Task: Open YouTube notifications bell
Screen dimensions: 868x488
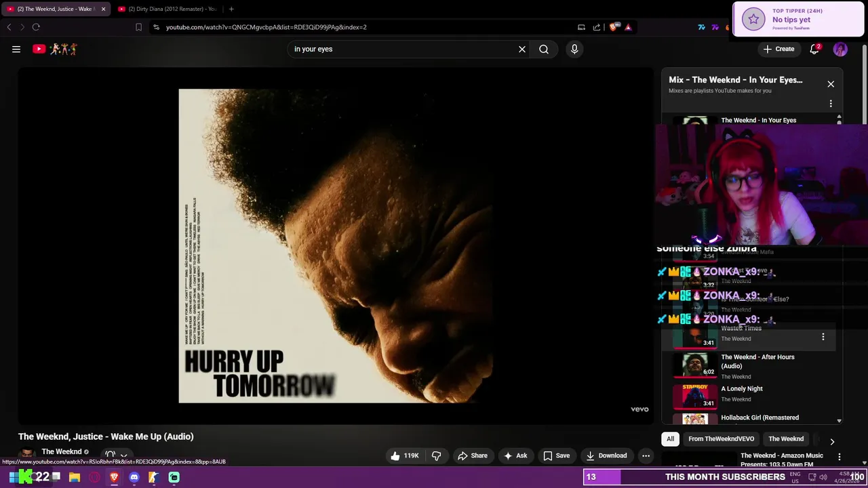Action: coord(815,49)
